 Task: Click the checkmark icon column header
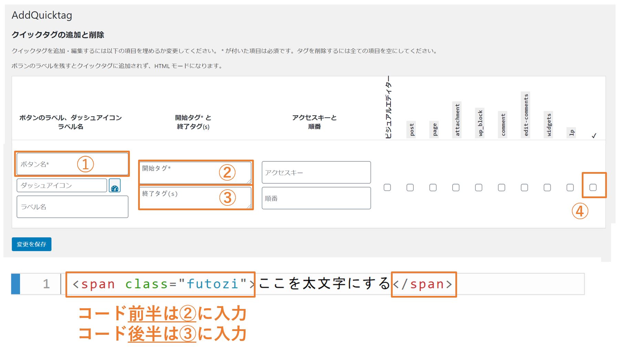594,136
